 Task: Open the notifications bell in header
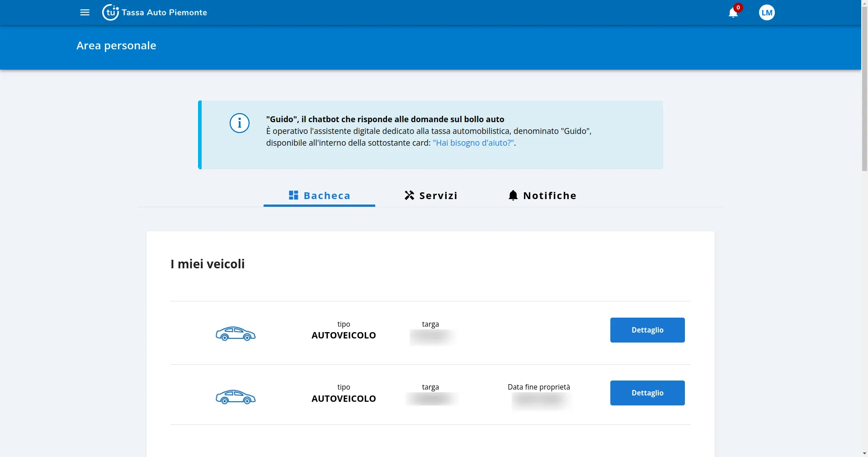point(733,13)
